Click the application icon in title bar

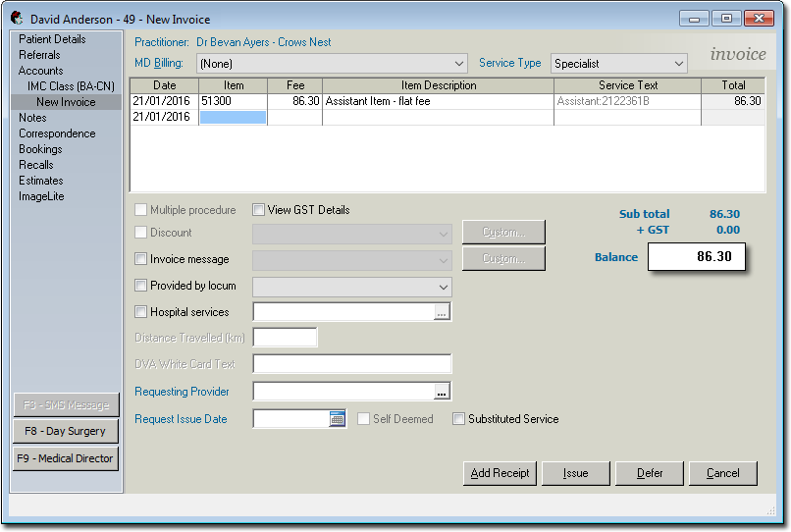coord(17,19)
